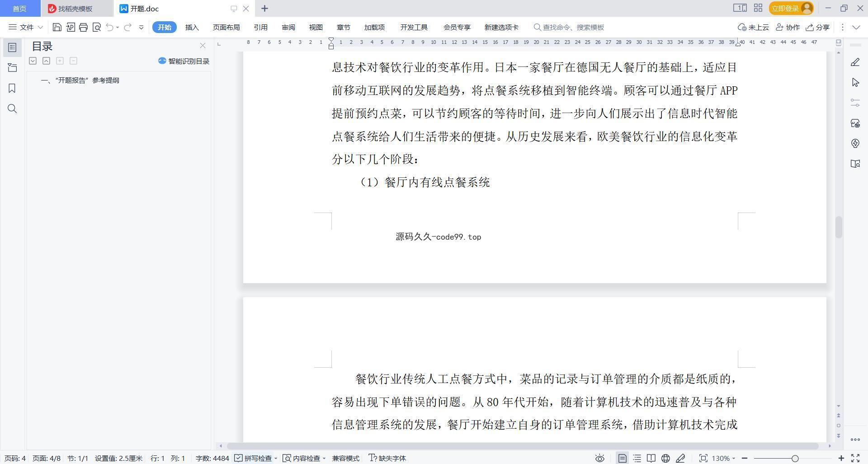Image resolution: width=868 pixels, height=464 pixels.
Task: Open the 插入 ribbon tab
Action: [192, 27]
